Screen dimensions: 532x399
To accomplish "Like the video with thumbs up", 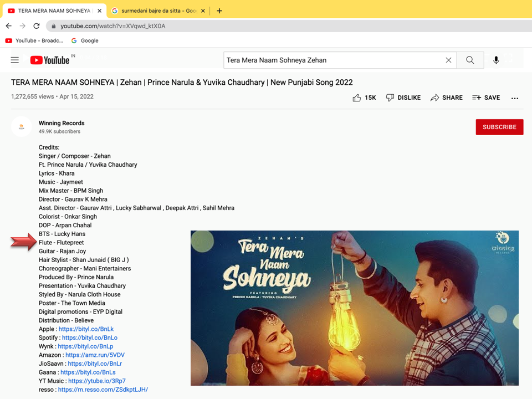I will coord(357,98).
